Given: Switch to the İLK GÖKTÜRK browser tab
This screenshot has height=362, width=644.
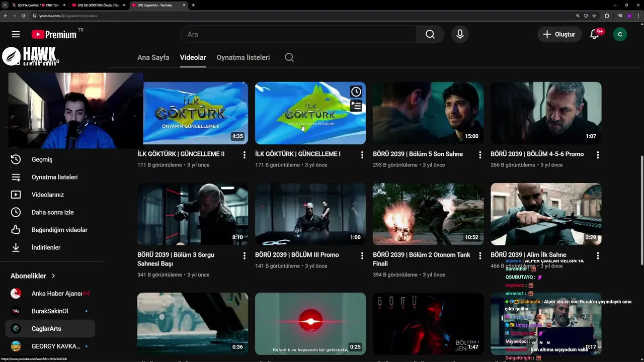Looking at the screenshot, I should coord(98,5).
